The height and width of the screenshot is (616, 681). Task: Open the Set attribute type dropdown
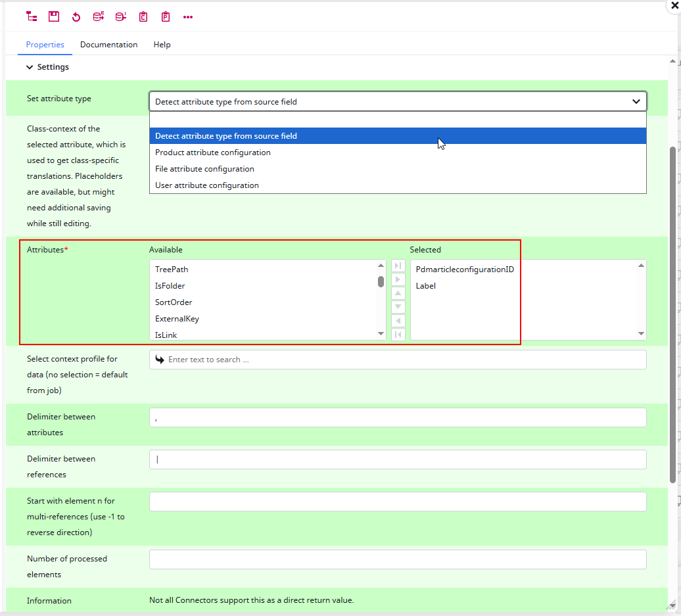coord(636,101)
